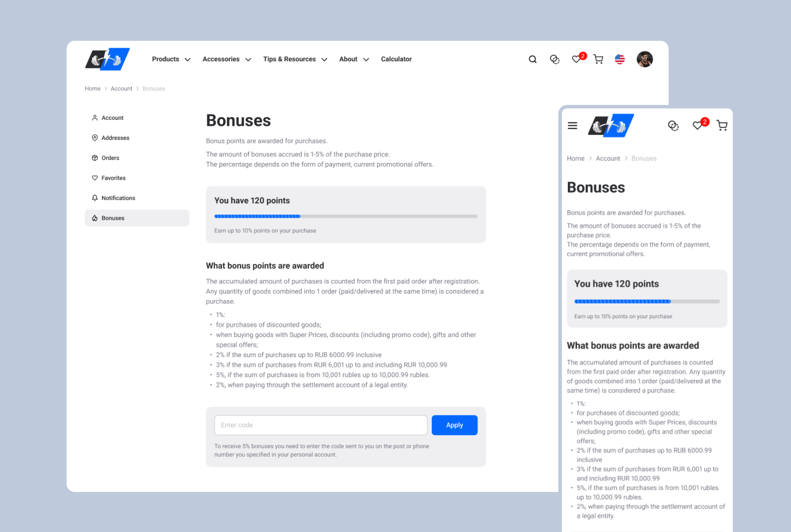Click the Apply button for code entry

point(454,425)
